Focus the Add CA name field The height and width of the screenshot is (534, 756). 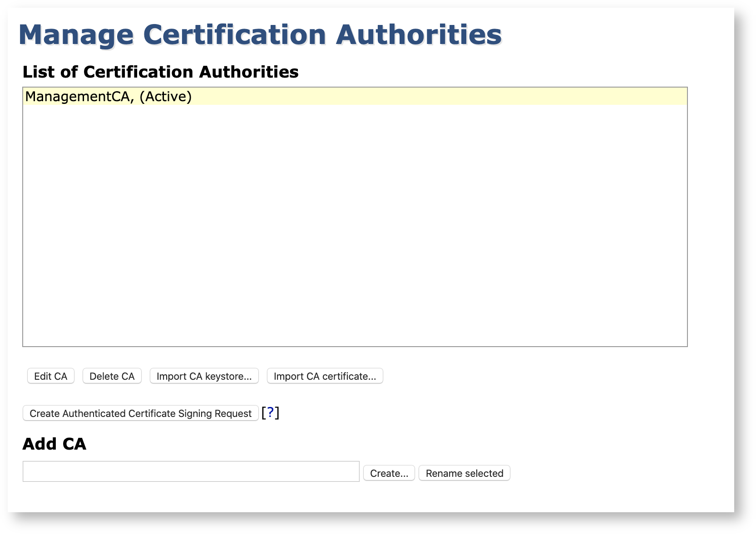click(x=191, y=472)
